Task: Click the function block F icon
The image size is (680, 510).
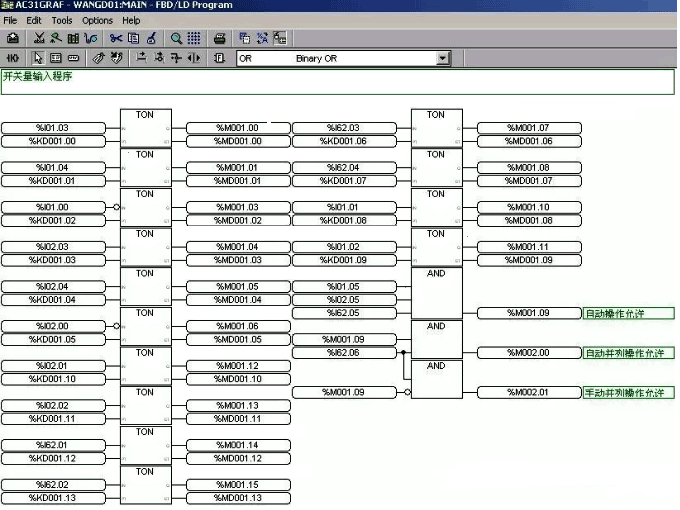Action: (219, 58)
